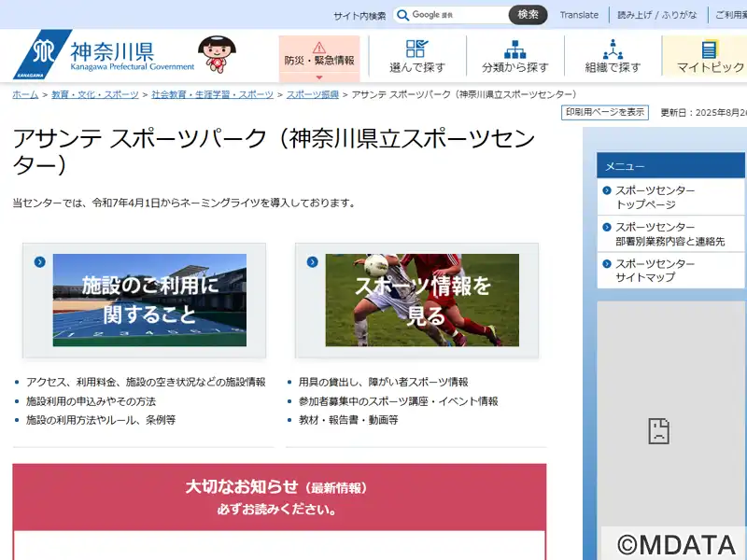
Task: Click the magnifier icon in site search
Action: (403, 15)
